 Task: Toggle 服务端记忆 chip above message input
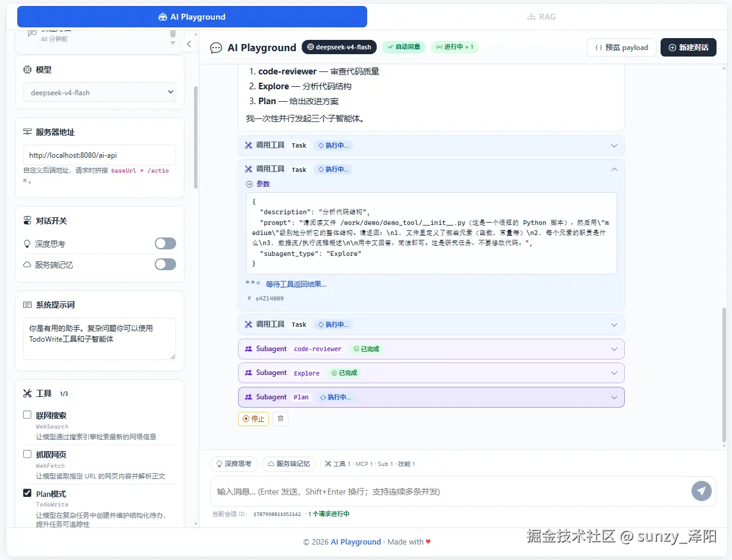click(289, 464)
